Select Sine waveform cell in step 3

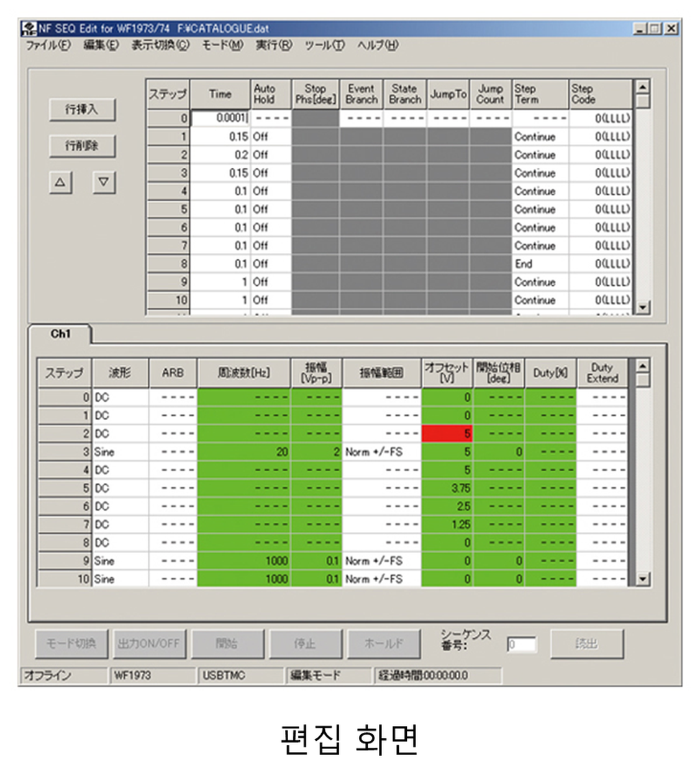tap(120, 452)
